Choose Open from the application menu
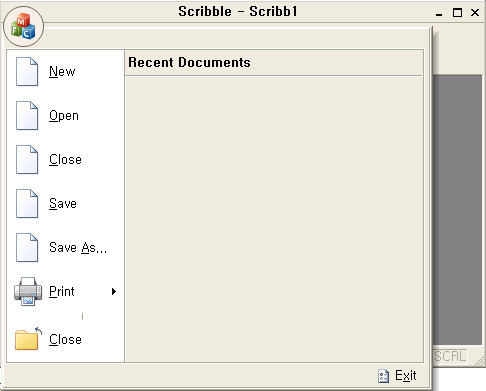The height and width of the screenshot is (391, 486). (64, 116)
